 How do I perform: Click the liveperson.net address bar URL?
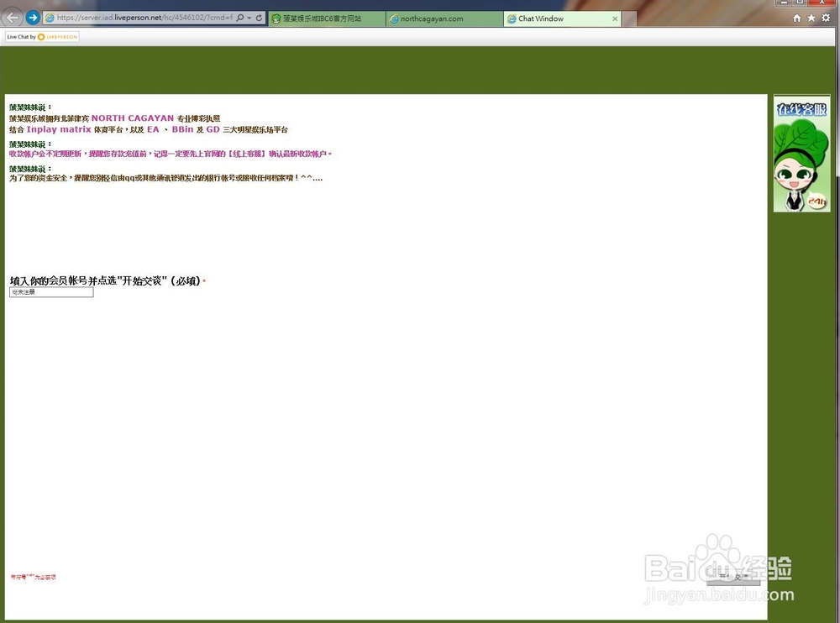click(144, 18)
